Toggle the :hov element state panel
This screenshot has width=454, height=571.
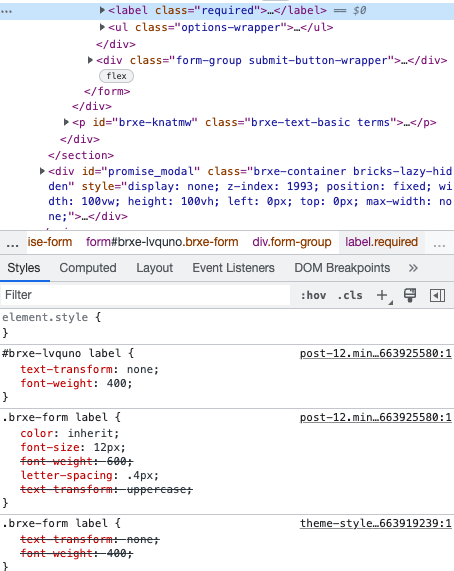click(313, 295)
